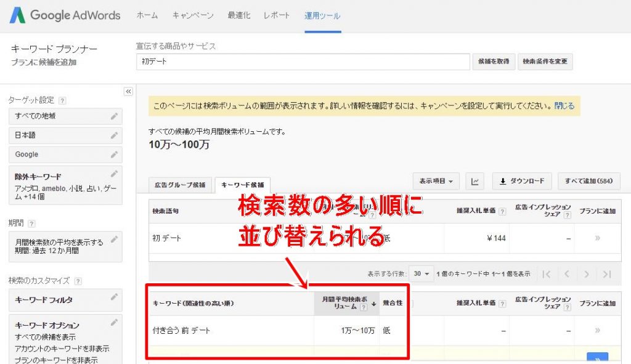The width and height of the screenshot is (631, 364).
Task: Select the 付き合う 前 デート keyword cell
Action: point(181,331)
